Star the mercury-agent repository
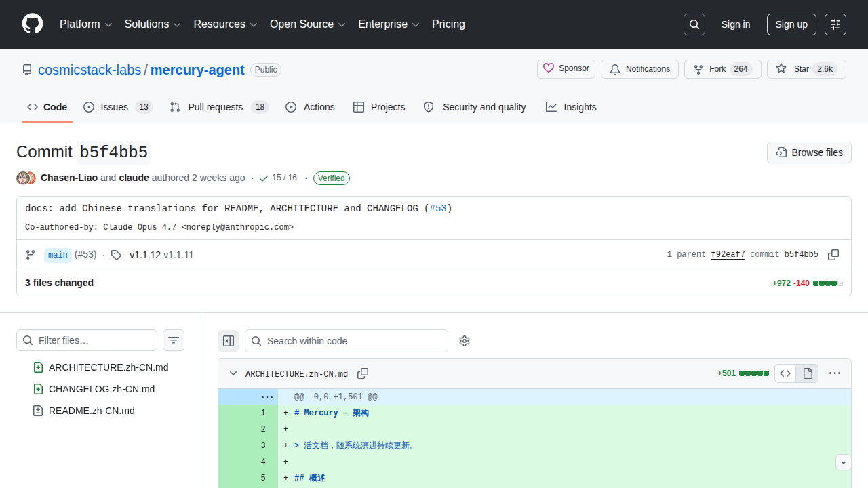The height and width of the screenshot is (488, 868). click(x=806, y=69)
